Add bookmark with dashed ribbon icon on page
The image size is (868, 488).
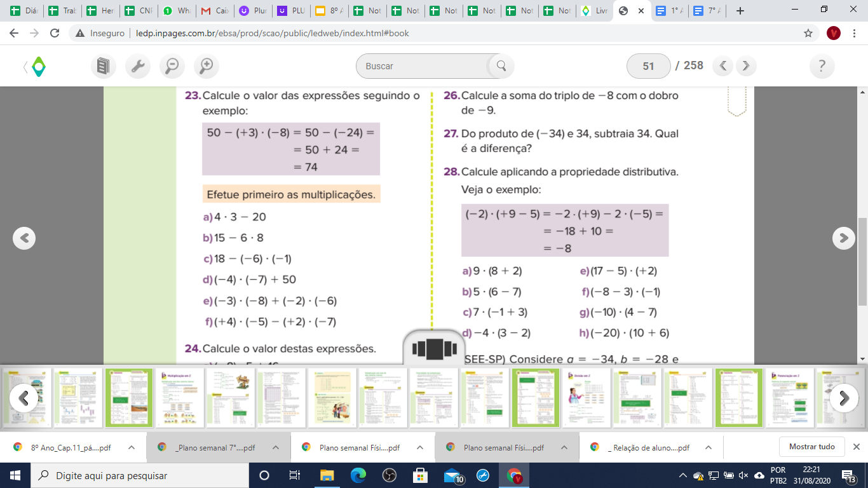click(737, 102)
